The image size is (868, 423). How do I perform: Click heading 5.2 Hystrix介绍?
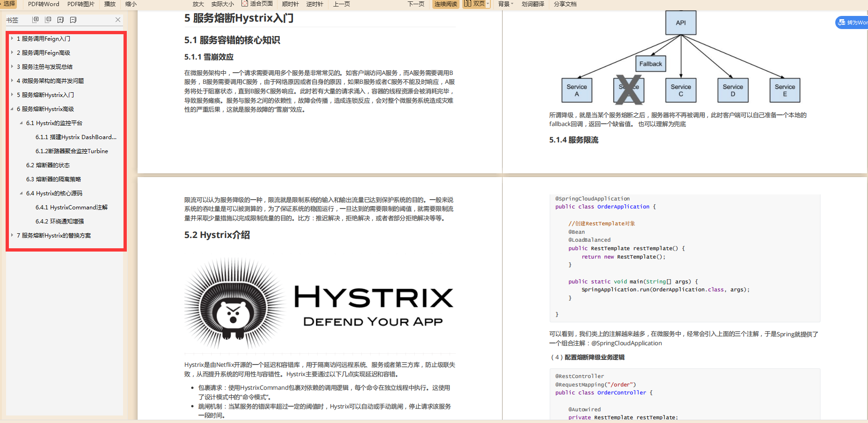click(217, 235)
